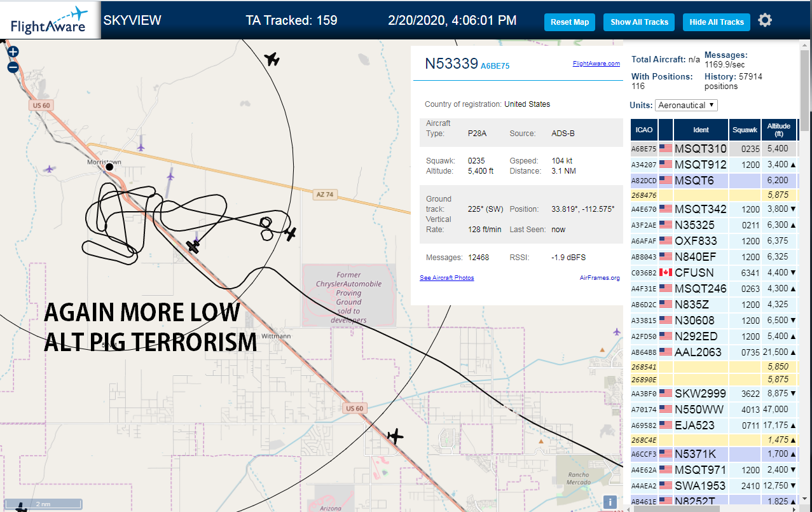The image size is (812, 512).
Task: Select the CFUSN aircraft row
Action: pos(713,272)
